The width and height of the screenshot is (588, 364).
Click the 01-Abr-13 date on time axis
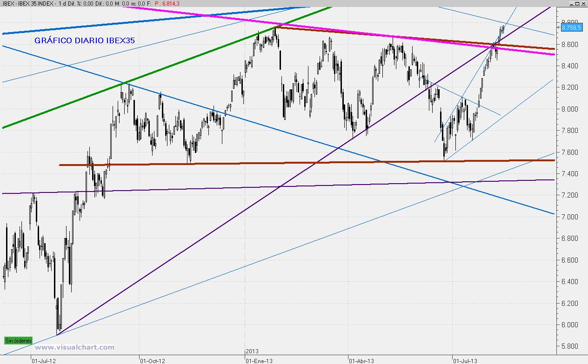pos(361,360)
